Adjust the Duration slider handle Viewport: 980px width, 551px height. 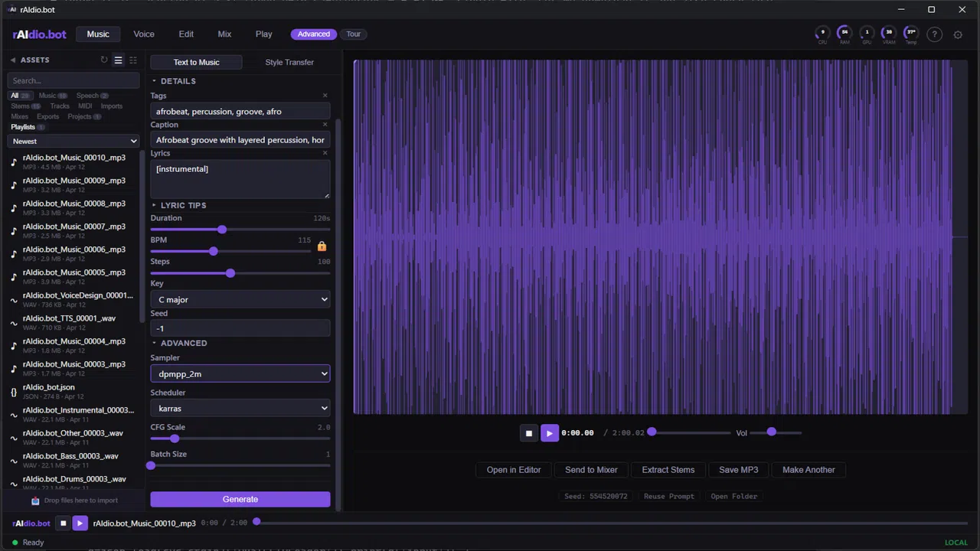coord(222,230)
